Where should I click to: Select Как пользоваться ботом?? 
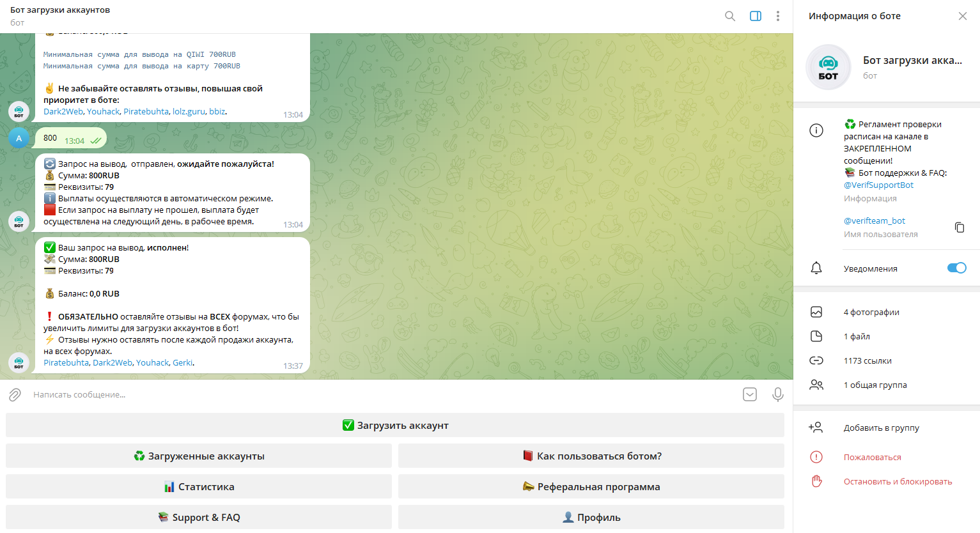point(591,456)
